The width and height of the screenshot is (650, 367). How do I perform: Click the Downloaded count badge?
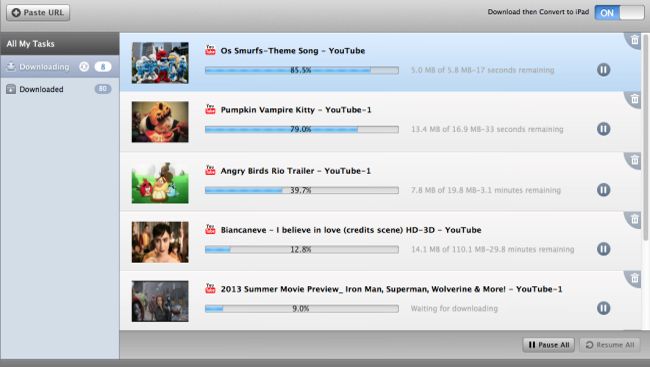[x=103, y=89]
